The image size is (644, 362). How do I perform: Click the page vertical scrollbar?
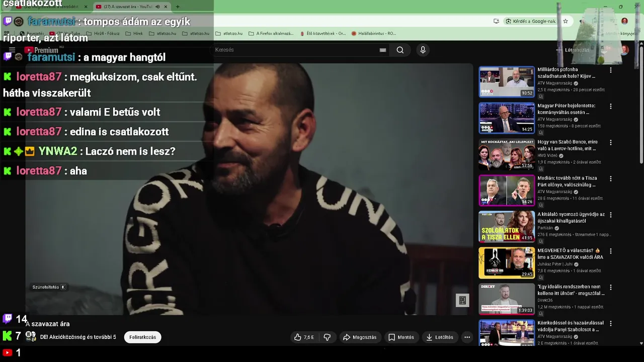(x=641, y=106)
